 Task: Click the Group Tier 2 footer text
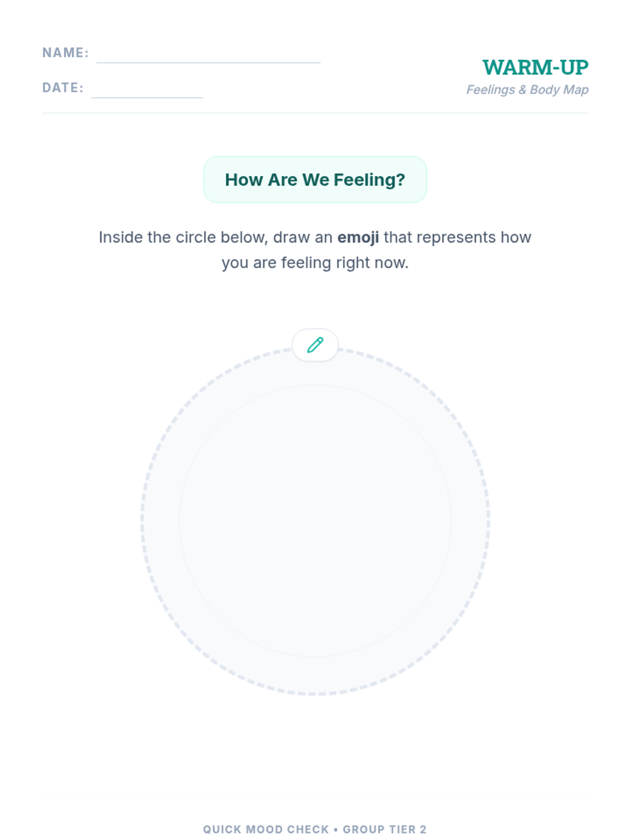[x=385, y=829]
